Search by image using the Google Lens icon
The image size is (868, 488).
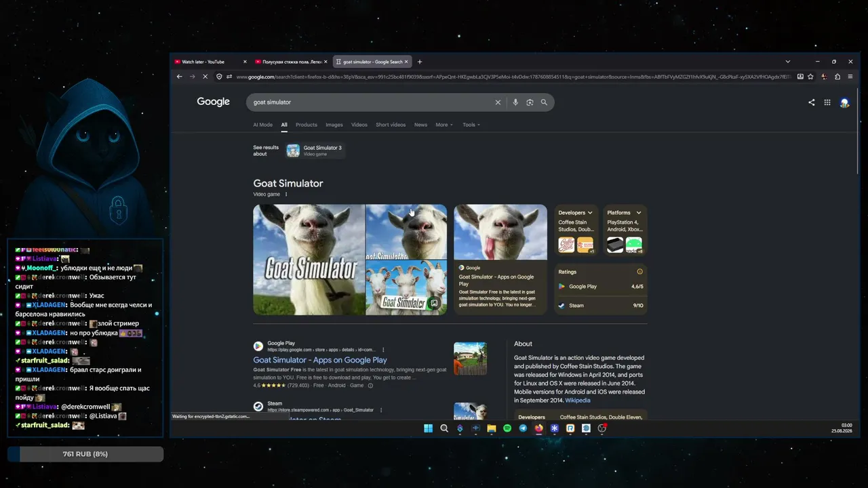pyautogui.click(x=530, y=102)
